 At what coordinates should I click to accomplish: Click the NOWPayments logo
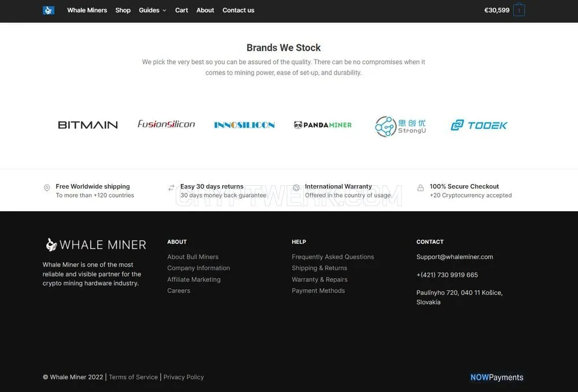(x=497, y=377)
